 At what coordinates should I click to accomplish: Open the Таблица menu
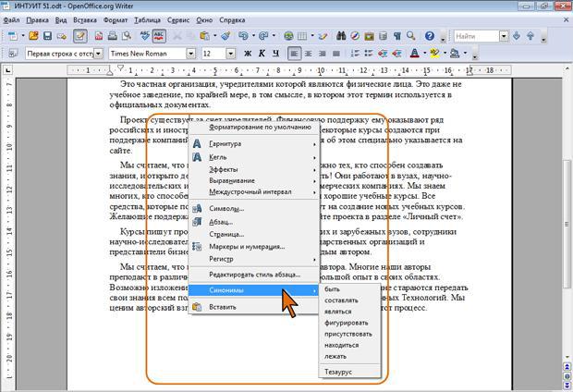147,20
